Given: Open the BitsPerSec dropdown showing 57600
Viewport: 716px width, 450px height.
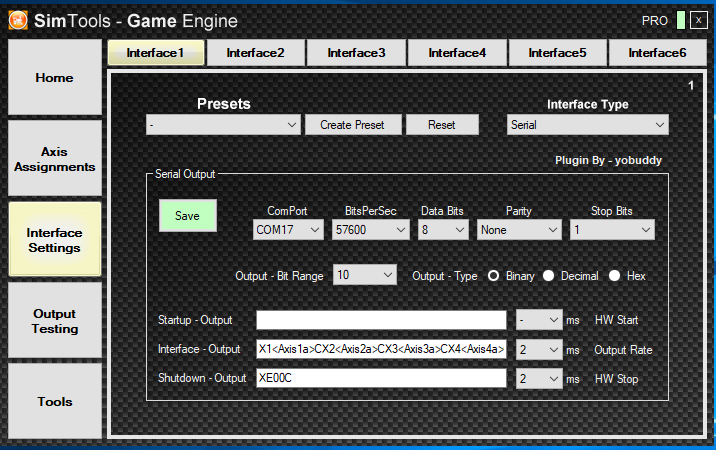Looking at the screenshot, I should click(370, 229).
